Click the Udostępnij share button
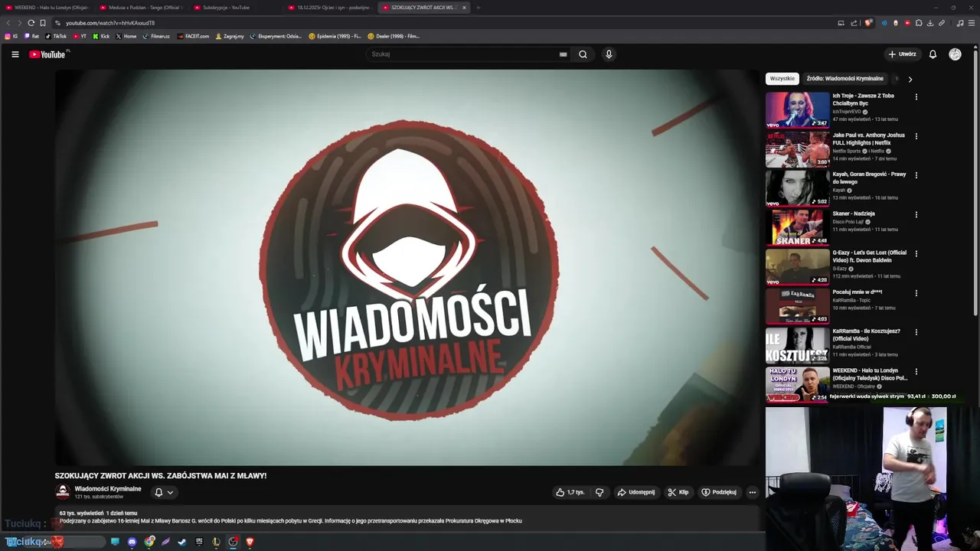 [636, 492]
